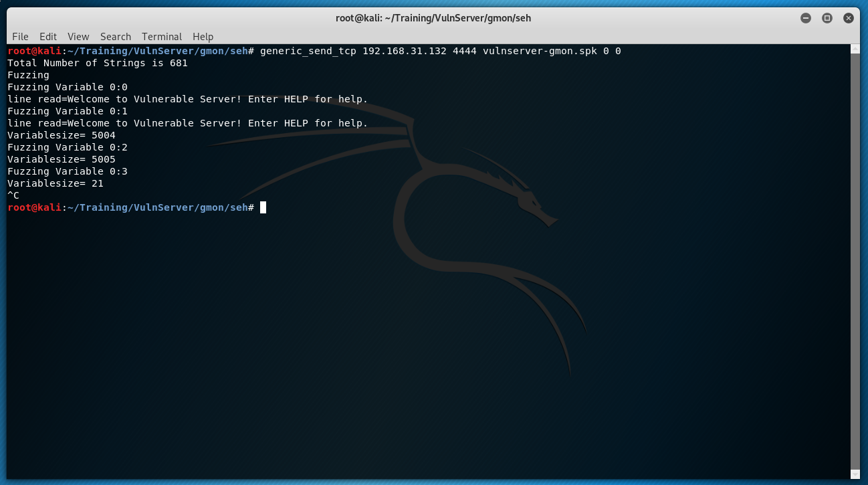Click the 'Total Number of Strings is 681' line
This screenshot has height=485, width=868.
pyautogui.click(x=98, y=63)
